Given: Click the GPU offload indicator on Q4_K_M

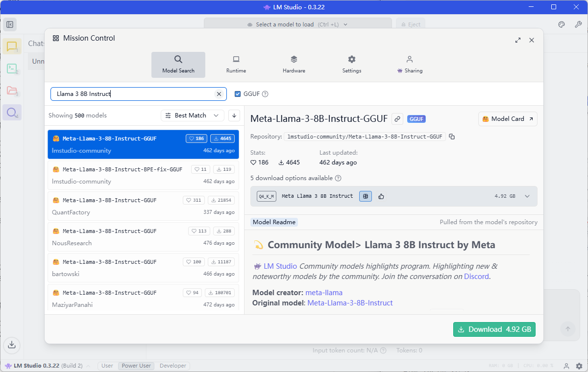Looking at the screenshot, I should [365, 196].
